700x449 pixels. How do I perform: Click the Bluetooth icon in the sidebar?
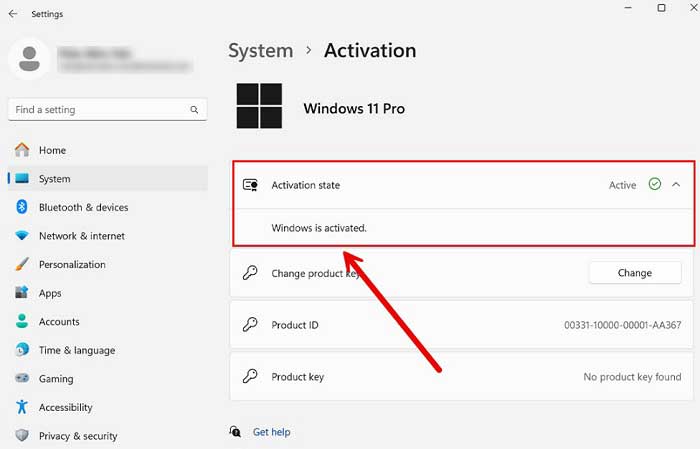click(x=22, y=207)
